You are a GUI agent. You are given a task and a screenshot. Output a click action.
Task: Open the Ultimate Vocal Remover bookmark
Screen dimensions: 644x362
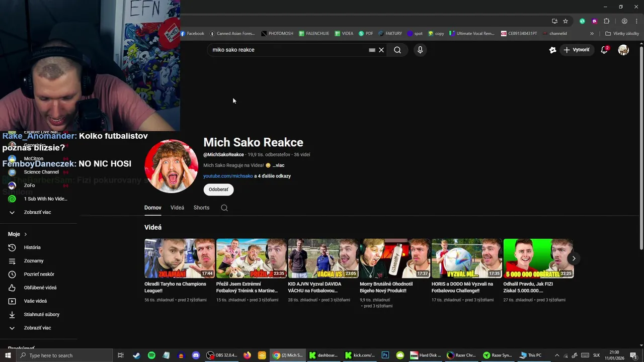click(472, 34)
